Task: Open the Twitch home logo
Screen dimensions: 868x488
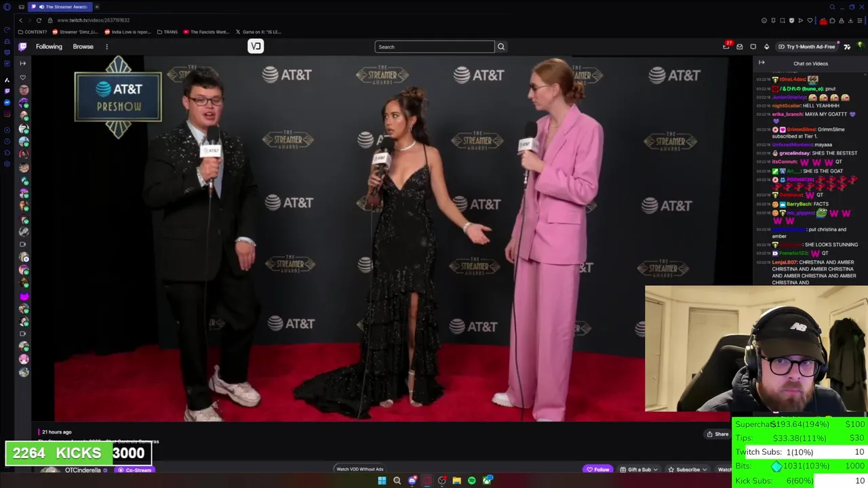Action: (22, 47)
